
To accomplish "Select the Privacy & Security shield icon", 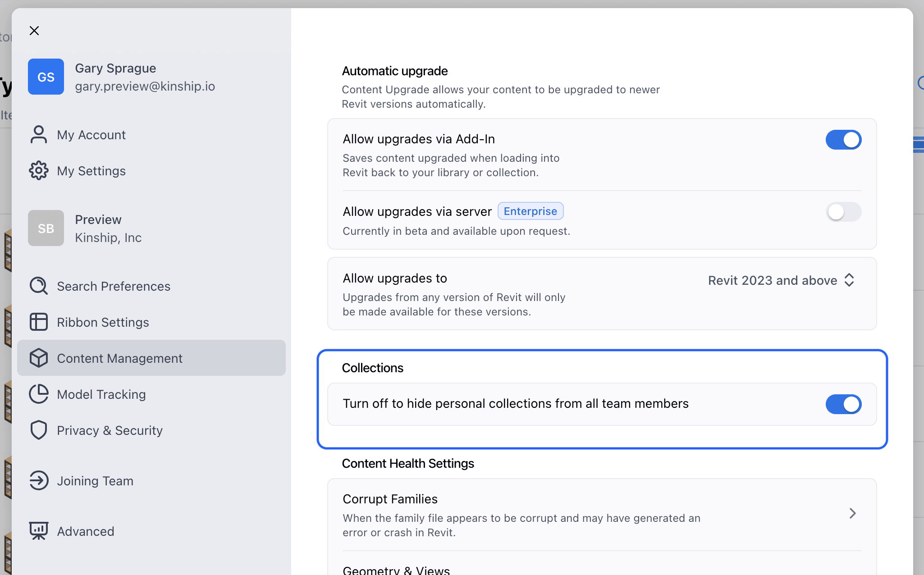I will 39,430.
